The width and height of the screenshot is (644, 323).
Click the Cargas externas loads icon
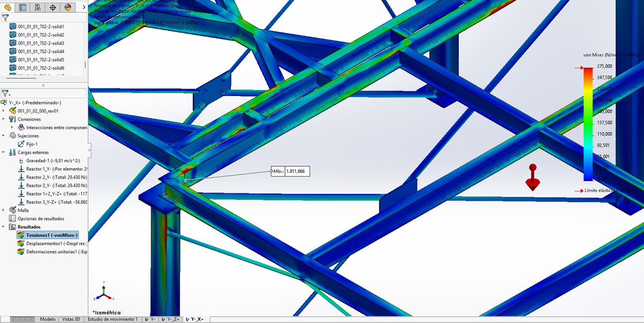point(13,152)
